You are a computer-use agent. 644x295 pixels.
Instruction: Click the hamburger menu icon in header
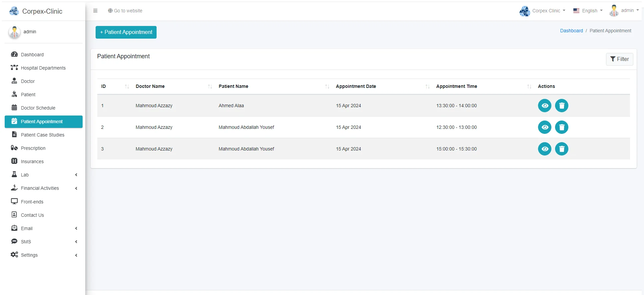(x=95, y=11)
